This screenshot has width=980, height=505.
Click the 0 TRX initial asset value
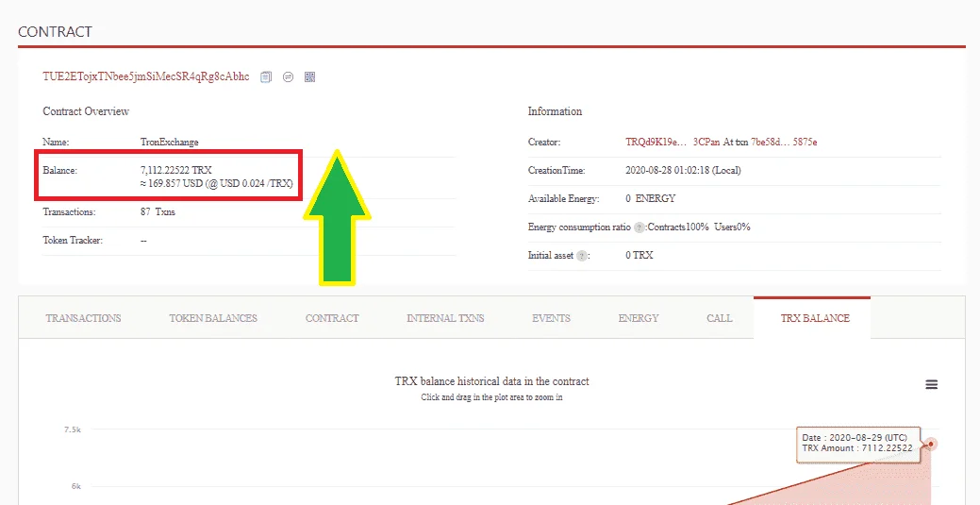(x=639, y=255)
